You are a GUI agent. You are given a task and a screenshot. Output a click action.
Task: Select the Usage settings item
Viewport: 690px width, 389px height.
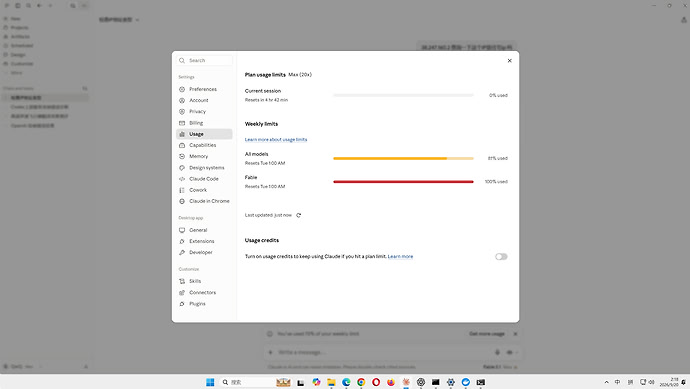[204, 134]
